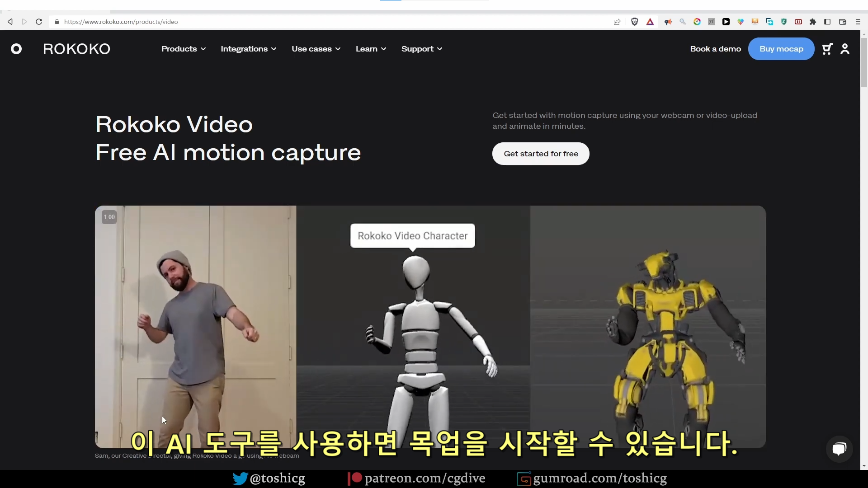Click the Brave Shields lion icon
The width and height of the screenshot is (868, 488).
tap(635, 22)
